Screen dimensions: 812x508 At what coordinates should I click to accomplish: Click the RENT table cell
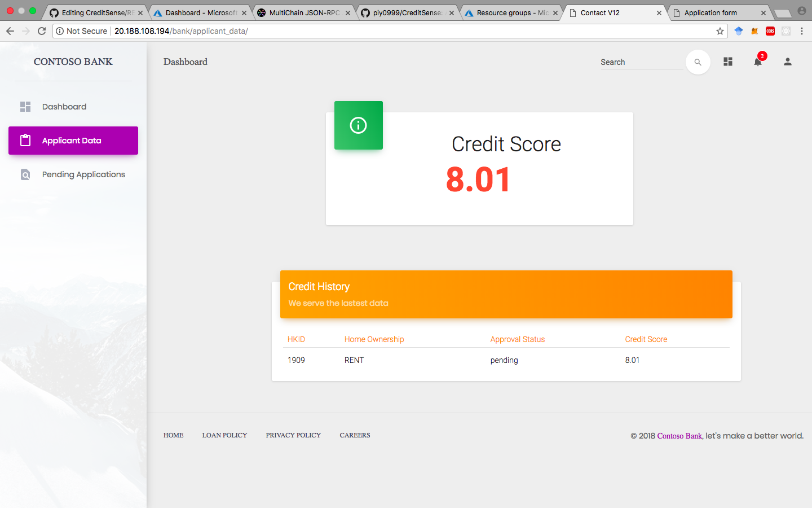coord(354,360)
